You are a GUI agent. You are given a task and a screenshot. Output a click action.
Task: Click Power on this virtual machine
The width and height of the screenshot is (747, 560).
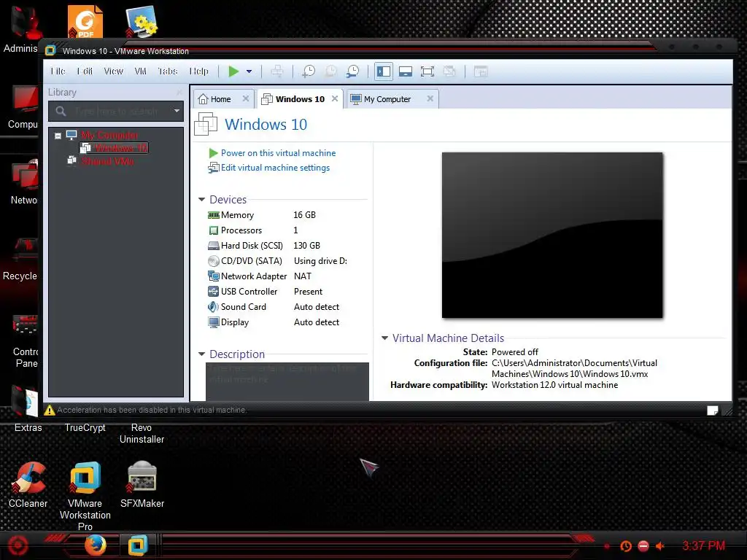[278, 153]
